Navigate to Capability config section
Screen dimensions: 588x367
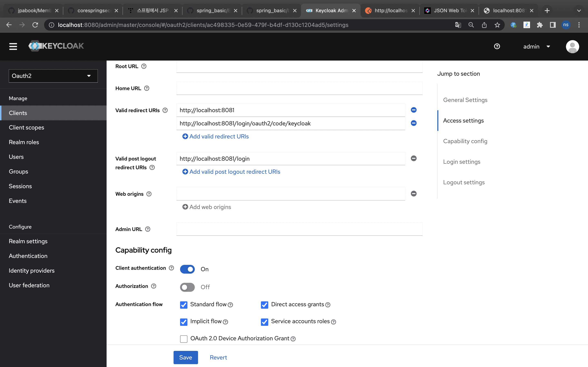tap(465, 141)
